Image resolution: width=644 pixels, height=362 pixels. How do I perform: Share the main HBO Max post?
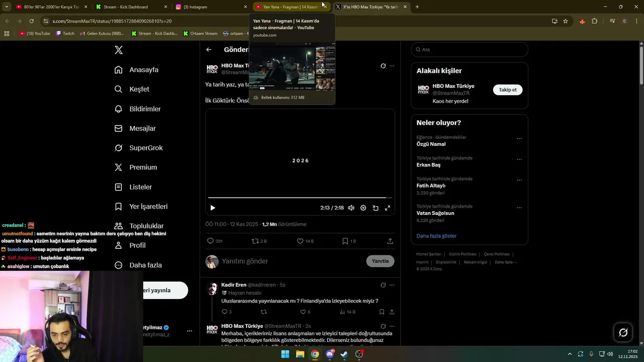[390, 241]
